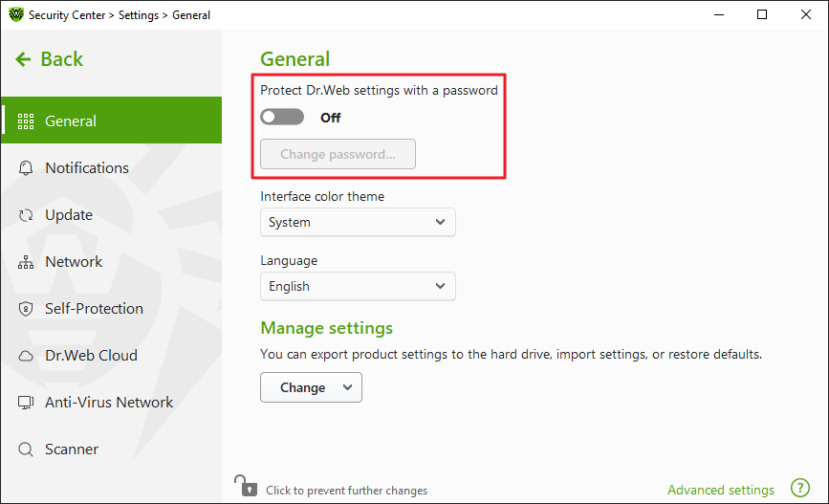
Task: Click the Network topology icon
Action: pyautogui.click(x=26, y=262)
